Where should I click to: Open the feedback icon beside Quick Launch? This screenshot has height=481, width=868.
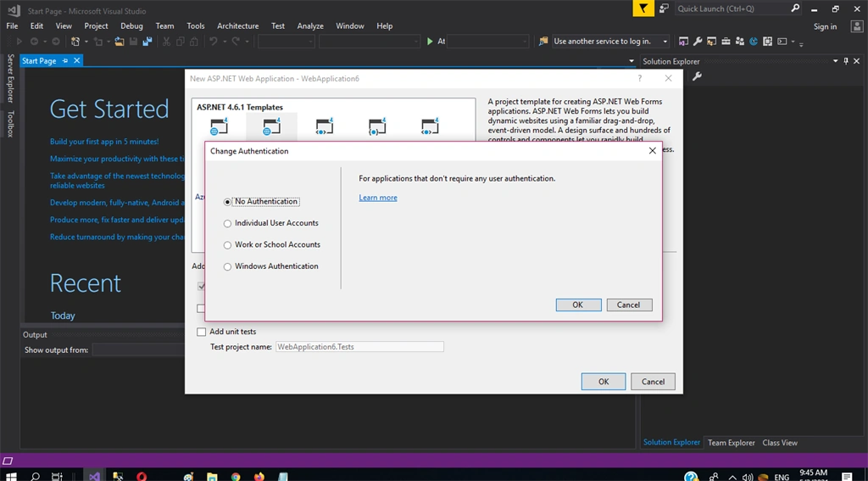coord(664,8)
